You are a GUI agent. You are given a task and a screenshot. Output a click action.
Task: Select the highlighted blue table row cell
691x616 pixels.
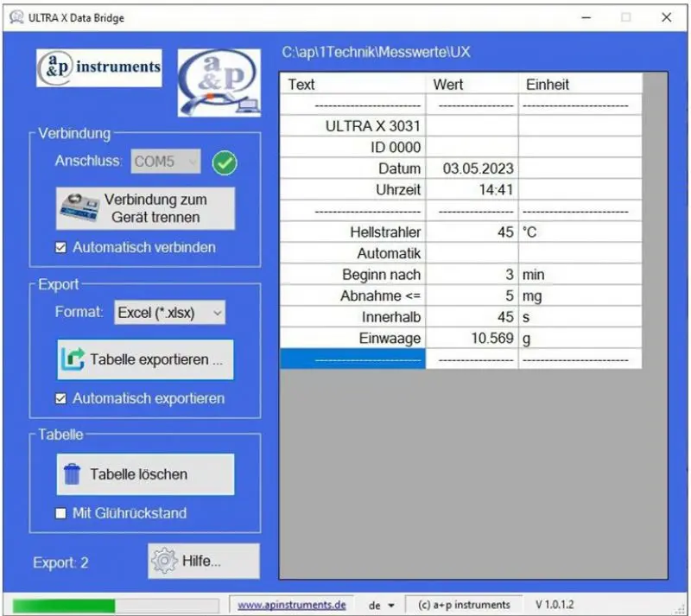coord(353,359)
